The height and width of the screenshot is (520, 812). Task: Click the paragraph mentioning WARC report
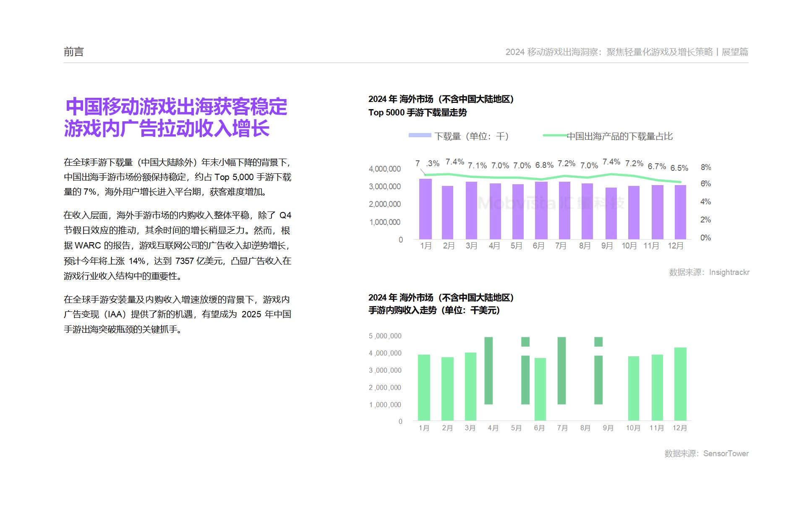pos(177,246)
